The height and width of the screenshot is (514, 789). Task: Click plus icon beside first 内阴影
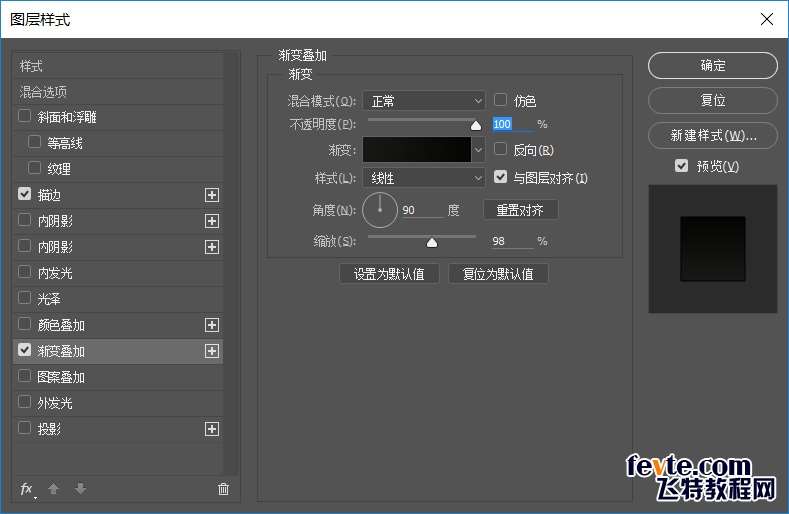pyautogui.click(x=212, y=221)
